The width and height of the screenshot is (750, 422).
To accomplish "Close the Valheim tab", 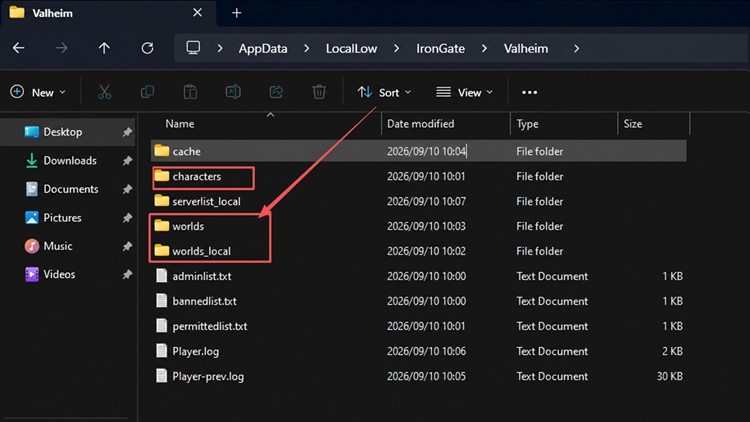I will pos(197,12).
